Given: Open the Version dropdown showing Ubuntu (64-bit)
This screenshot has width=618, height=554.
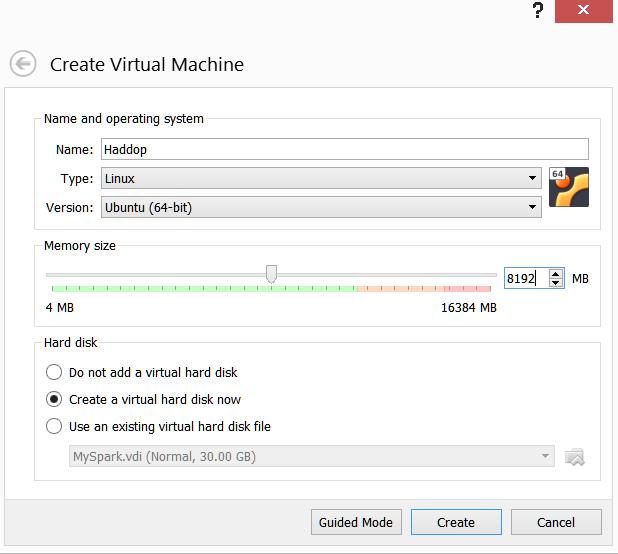Looking at the screenshot, I should [x=321, y=207].
